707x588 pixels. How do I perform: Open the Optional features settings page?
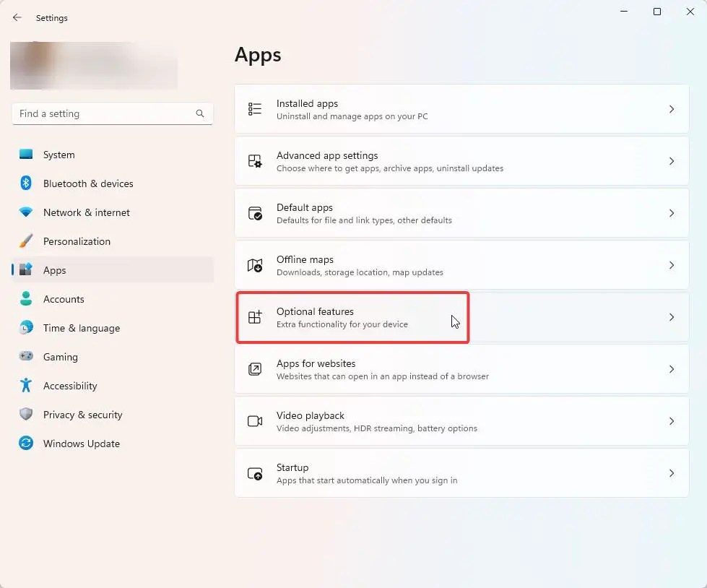coord(352,317)
